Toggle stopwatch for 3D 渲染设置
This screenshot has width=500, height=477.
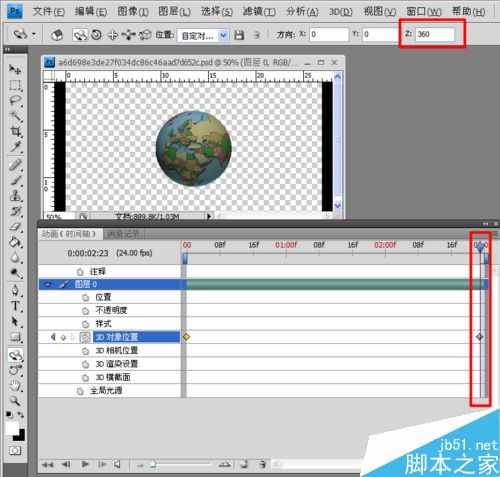(85, 364)
